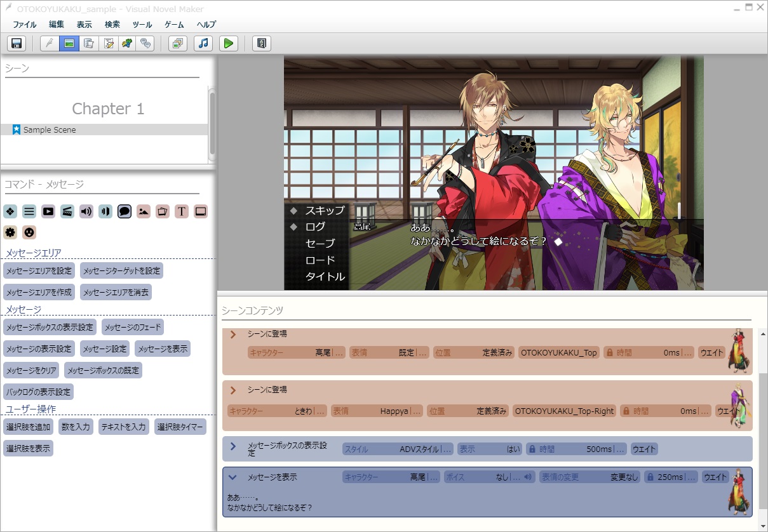The image size is (768, 532).
Task: Open the ファイル menu
Action: click(x=25, y=25)
